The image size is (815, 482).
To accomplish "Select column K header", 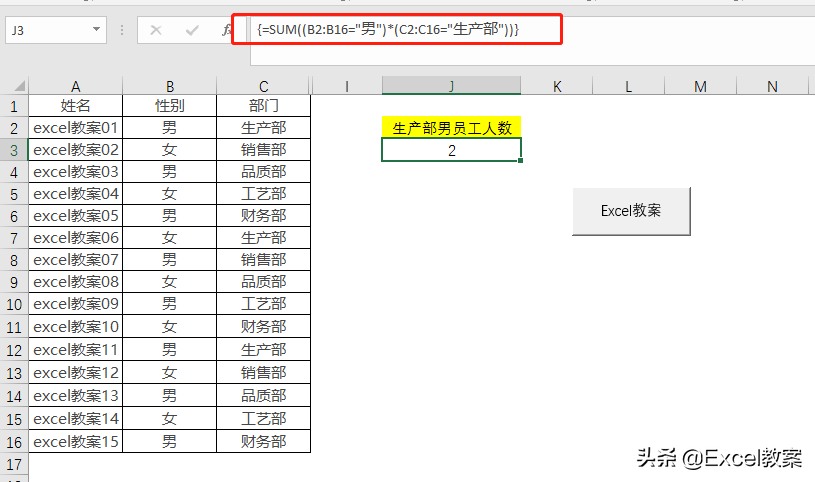I will coord(557,86).
